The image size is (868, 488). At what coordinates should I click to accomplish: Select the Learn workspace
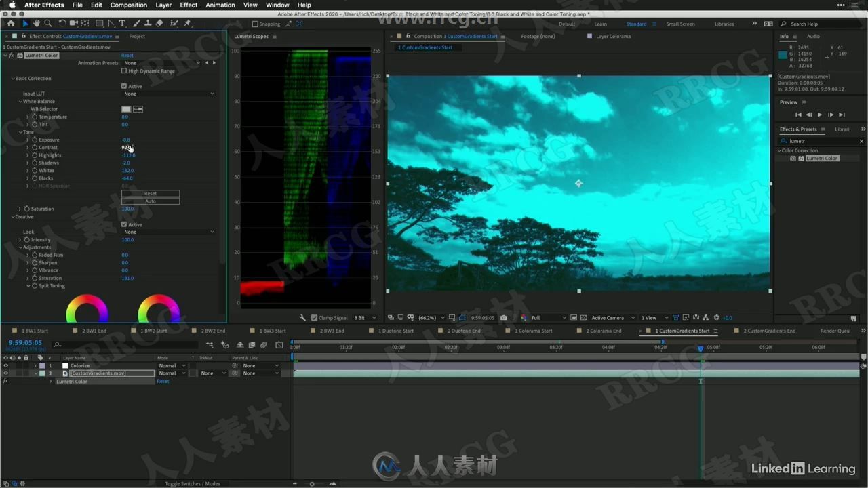(x=601, y=24)
